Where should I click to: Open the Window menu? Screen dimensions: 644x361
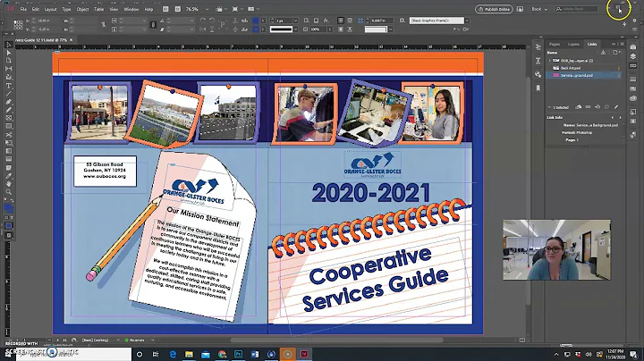[131, 9]
